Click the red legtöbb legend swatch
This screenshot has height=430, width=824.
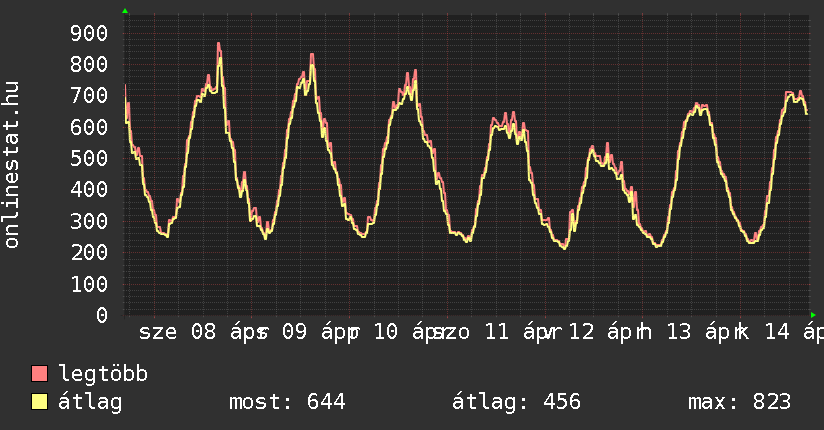point(40,375)
